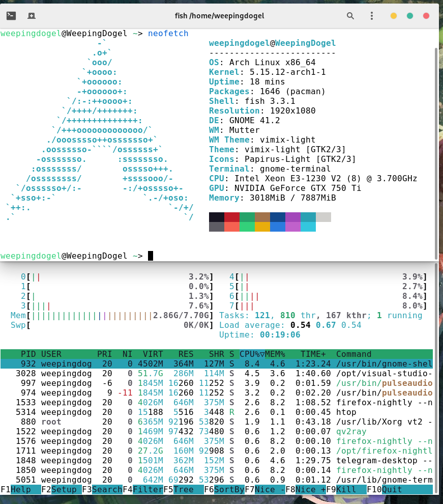Click F10 Quit in htop footer
The image size is (443, 504).
(x=392, y=489)
